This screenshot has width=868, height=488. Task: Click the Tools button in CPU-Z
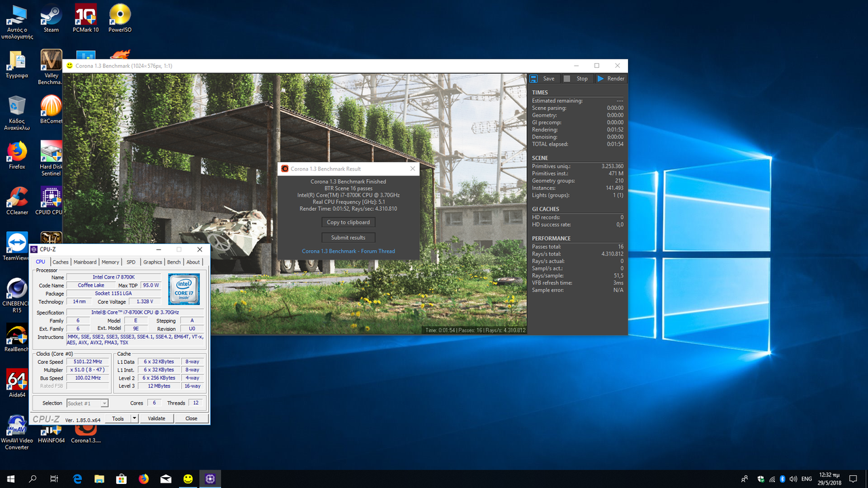pos(118,419)
